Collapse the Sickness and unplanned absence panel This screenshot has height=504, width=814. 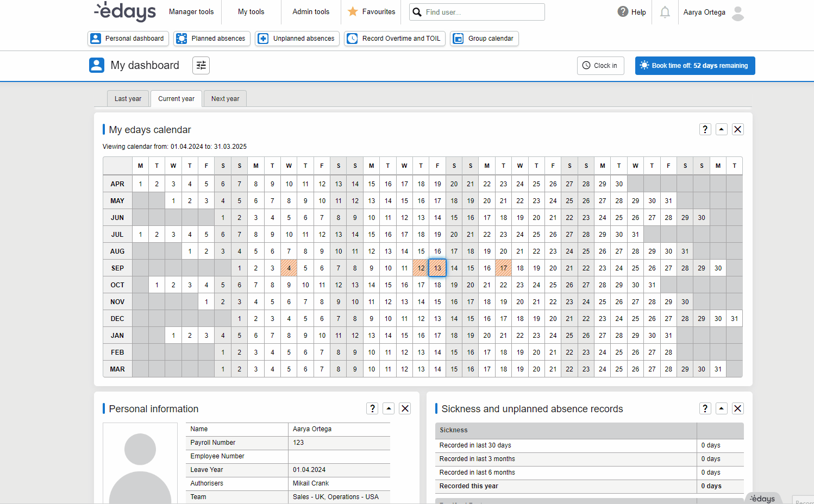pyautogui.click(x=722, y=408)
